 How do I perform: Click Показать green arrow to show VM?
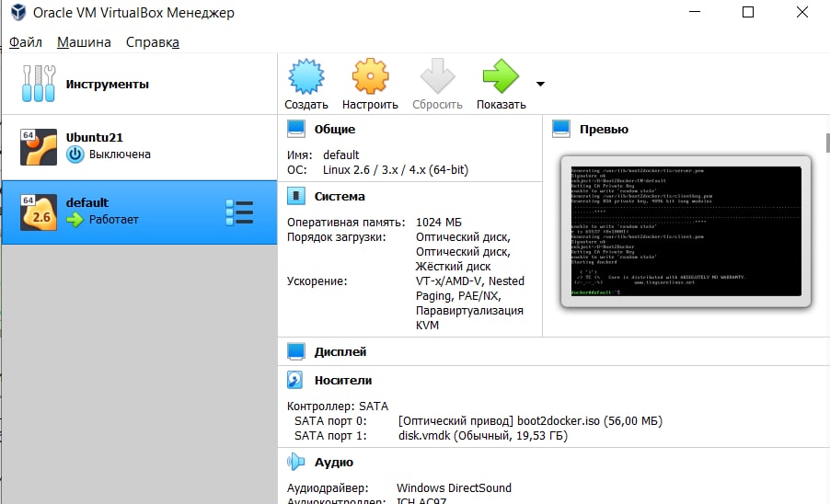pyautogui.click(x=501, y=76)
